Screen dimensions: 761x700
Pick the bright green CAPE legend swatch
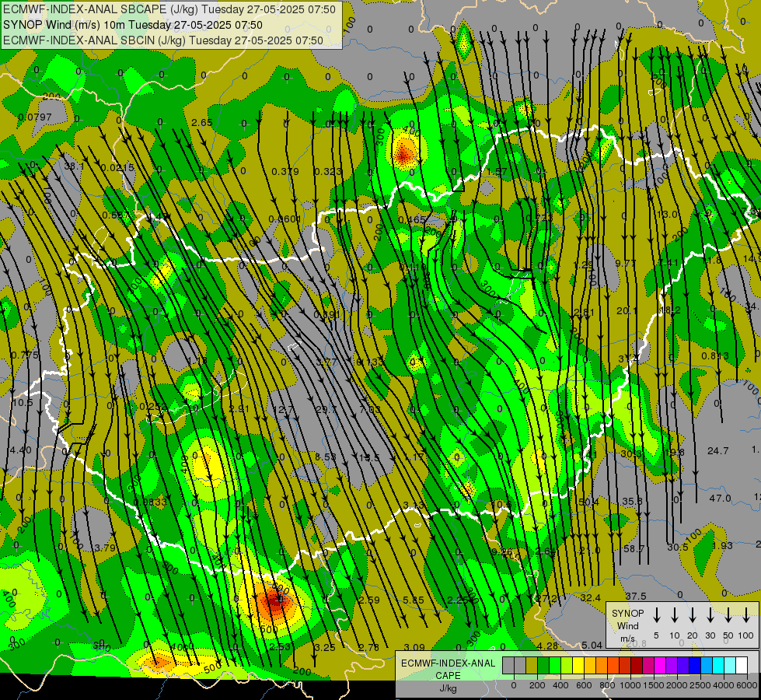pos(555,665)
